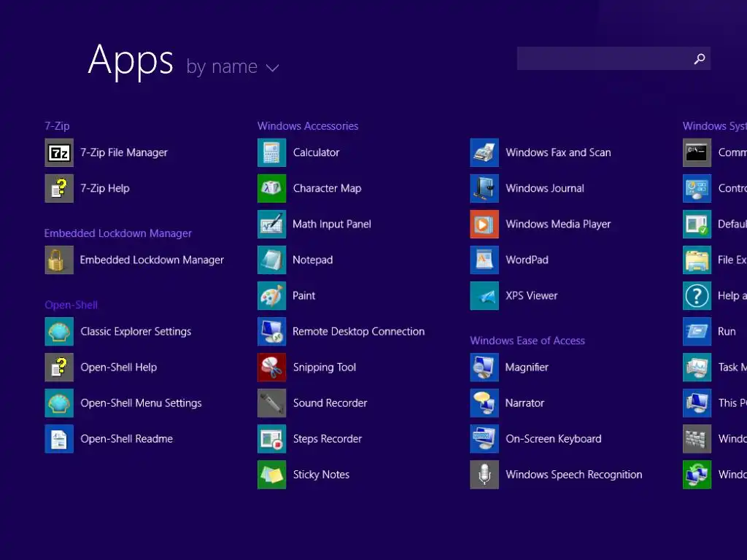This screenshot has width=747, height=560.
Task: Open Classic Explorer Settings shell icon
Action: click(59, 332)
